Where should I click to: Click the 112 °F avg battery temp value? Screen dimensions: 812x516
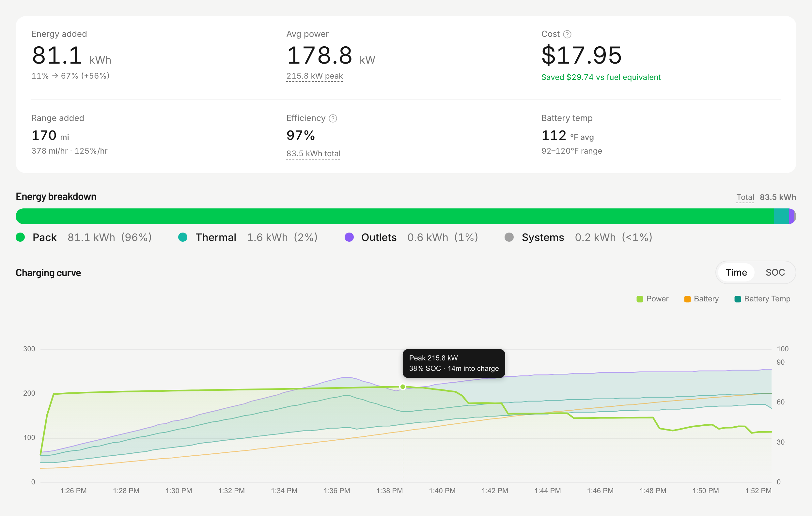568,135
